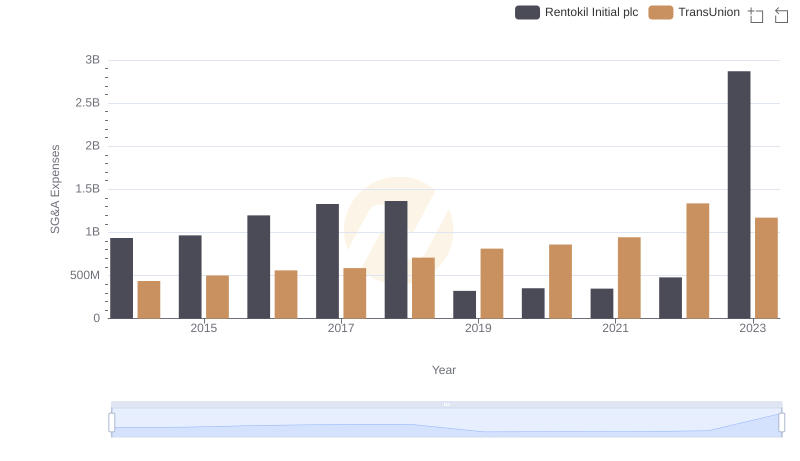Click the 2018 TransUnion bar
The height and width of the screenshot is (461, 800).
coord(423,288)
